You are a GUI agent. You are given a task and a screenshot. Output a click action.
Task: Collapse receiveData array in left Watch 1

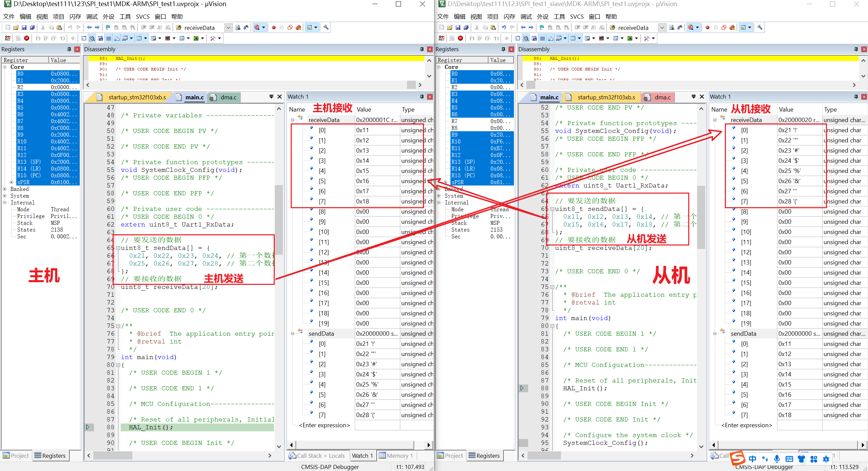tap(292, 120)
